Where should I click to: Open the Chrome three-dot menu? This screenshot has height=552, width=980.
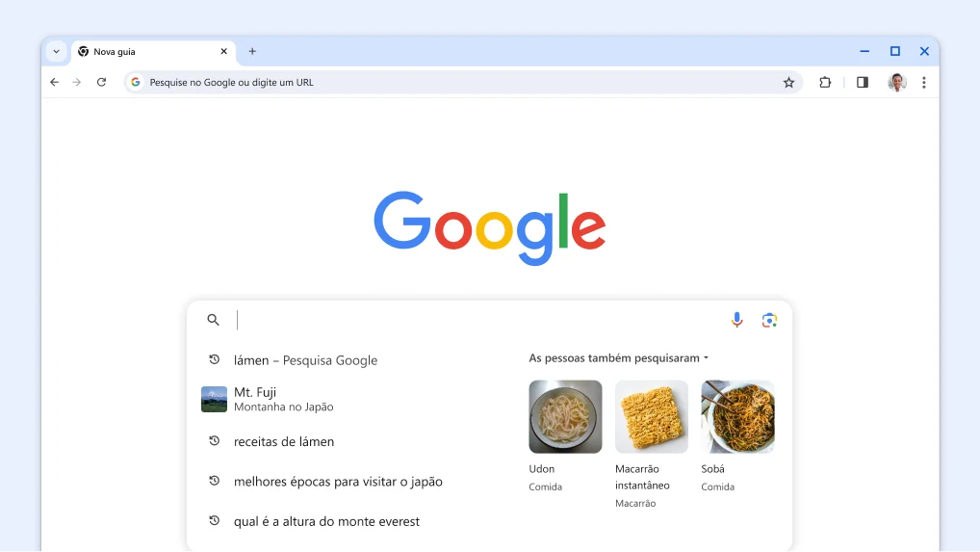924,82
